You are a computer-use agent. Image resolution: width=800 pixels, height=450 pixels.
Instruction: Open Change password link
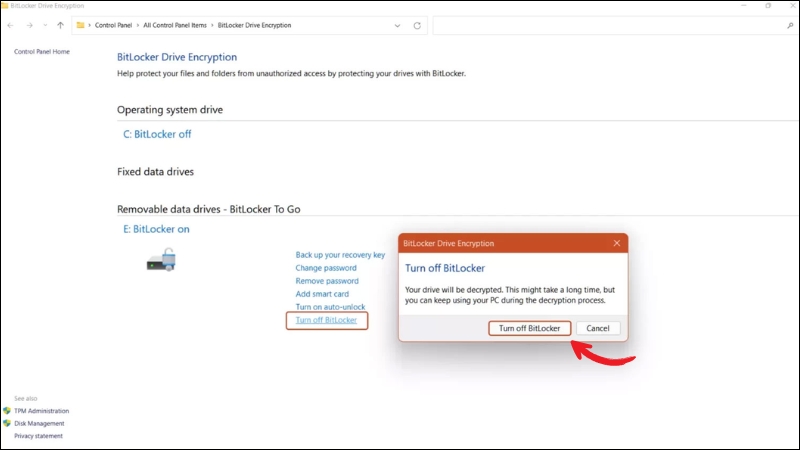(326, 268)
